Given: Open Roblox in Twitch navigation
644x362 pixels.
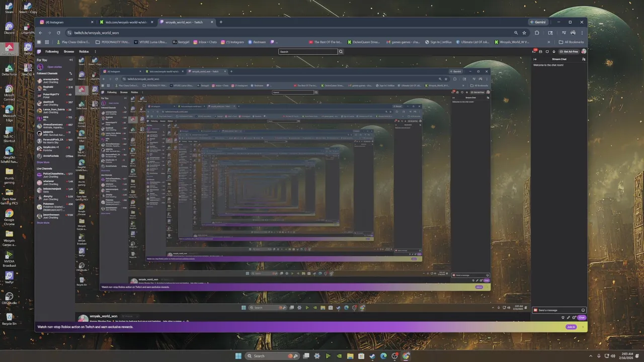Looking at the screenshot, I should click(x=84, y=51).
